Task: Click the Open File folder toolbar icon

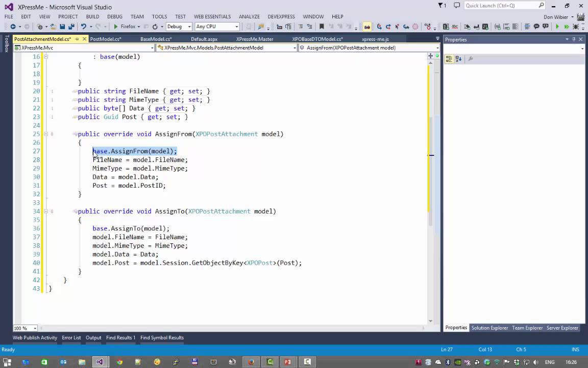Action: point(53,27)
